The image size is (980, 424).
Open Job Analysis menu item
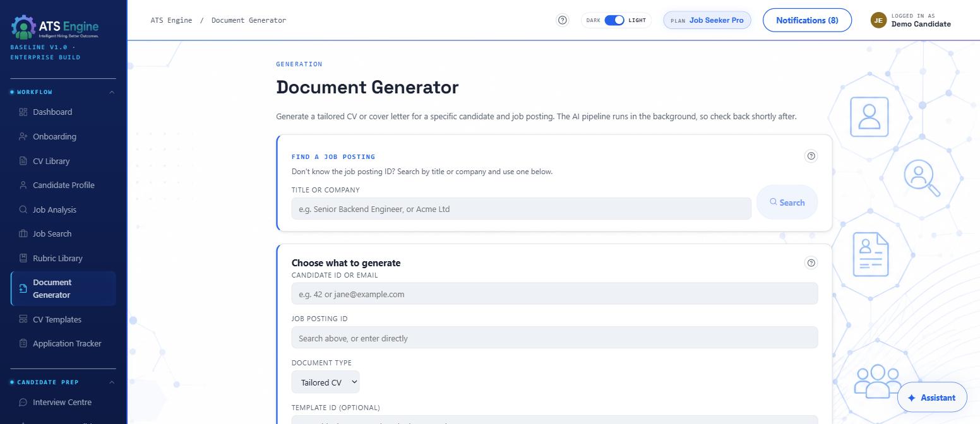click(x=63, y=209)
